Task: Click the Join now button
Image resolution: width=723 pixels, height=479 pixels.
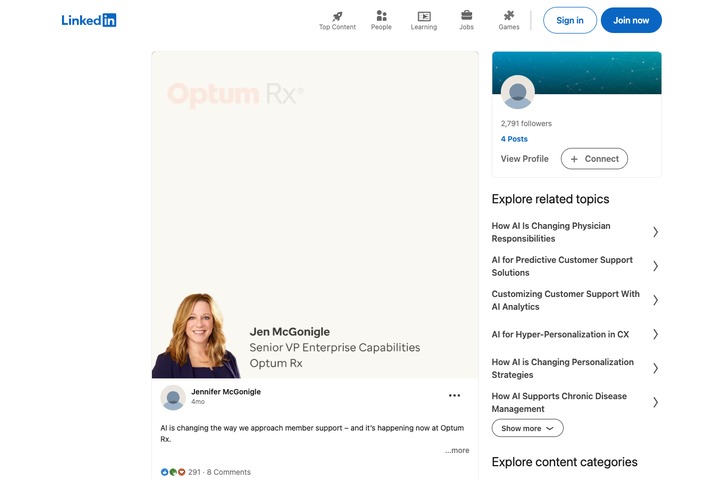Action: click(631, 20)
